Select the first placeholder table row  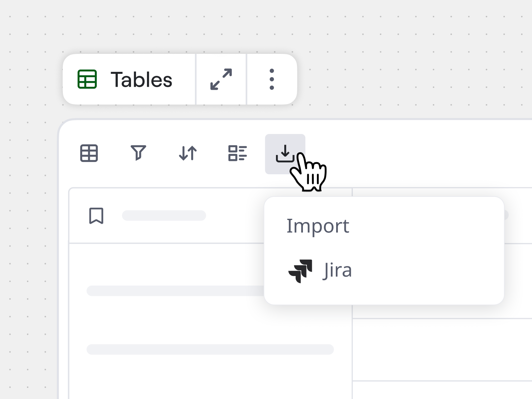[x=175, y=291]
